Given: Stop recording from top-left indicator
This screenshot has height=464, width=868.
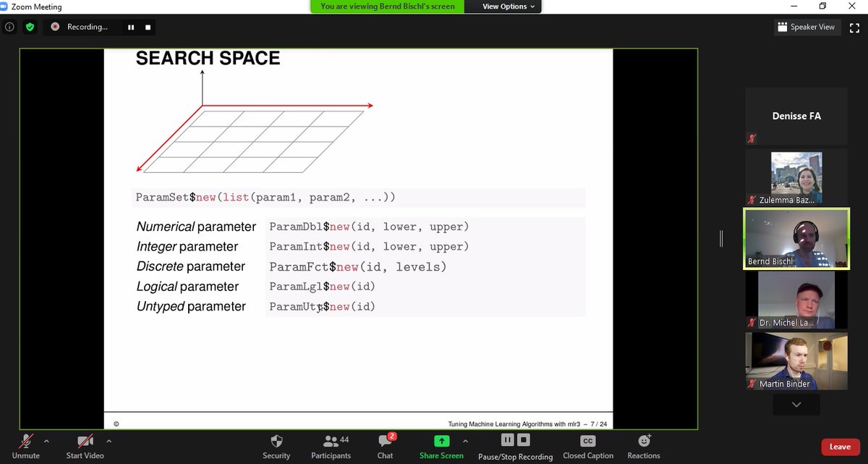Looking at the screenshot, I should pyautogui.click(x=148, y=27).
